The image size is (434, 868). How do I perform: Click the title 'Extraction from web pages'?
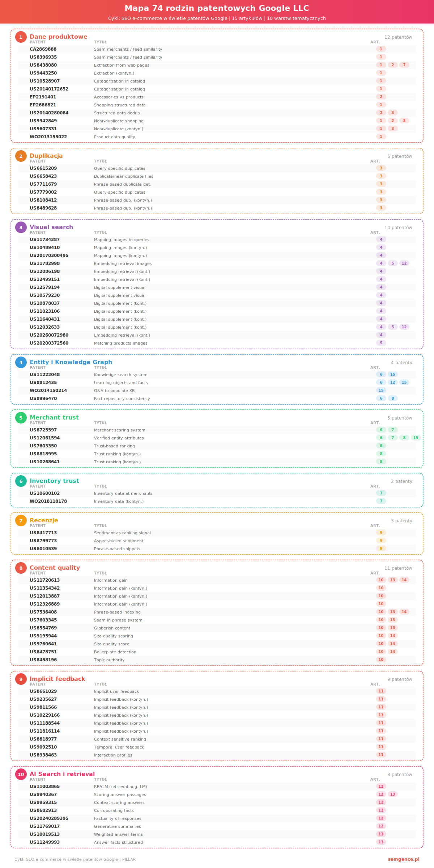(x=122, y=65)
